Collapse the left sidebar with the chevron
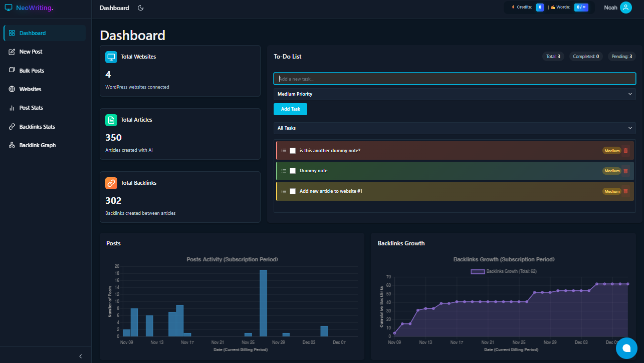Screen dimensions: 644x363 tap(80, 355)
